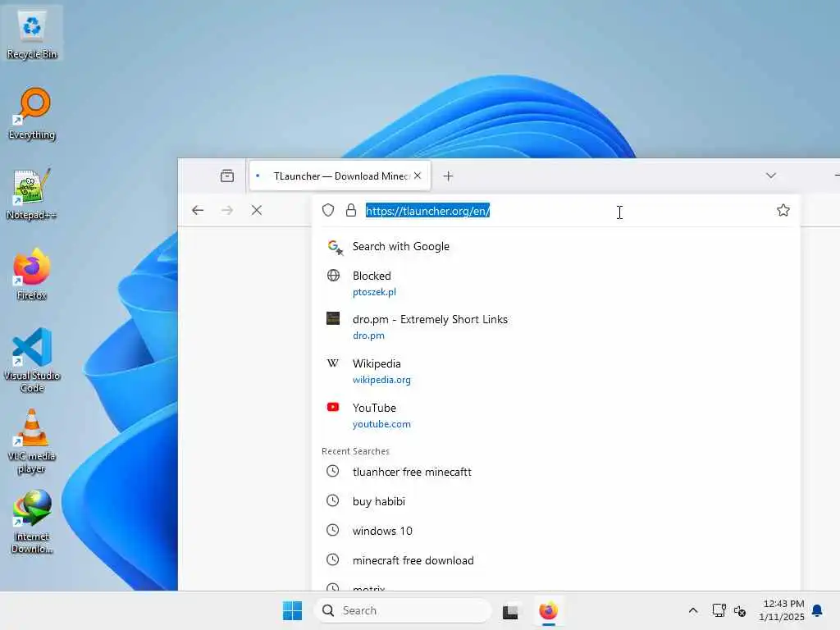Image resolution: width=840 pixels, height=630 pixels.
Task: Open the Blocked ptoszek.pl suggestion
Action: point(555,283)
